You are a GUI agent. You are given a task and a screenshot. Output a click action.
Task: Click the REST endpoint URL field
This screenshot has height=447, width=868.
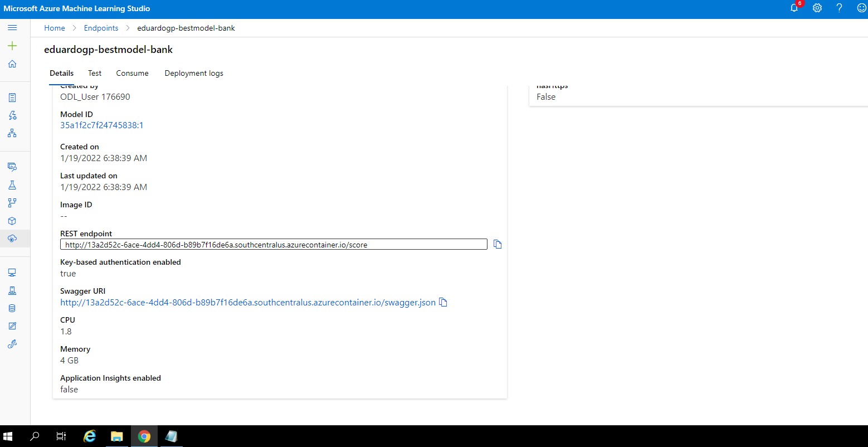click(274, 244)
